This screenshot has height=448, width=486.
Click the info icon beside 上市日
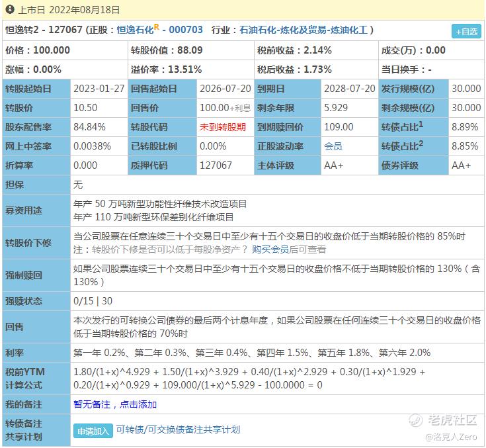coord(10,9)
